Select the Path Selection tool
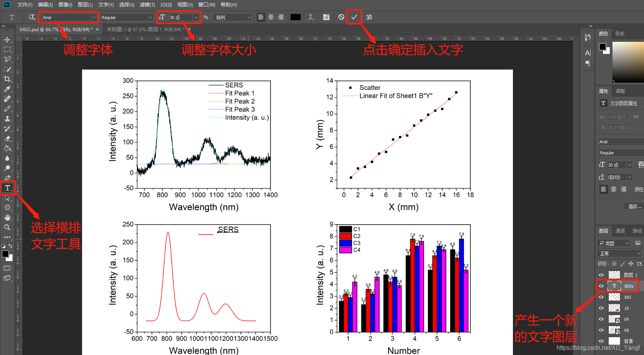644x355 pixels. click(x=7, y=198)
